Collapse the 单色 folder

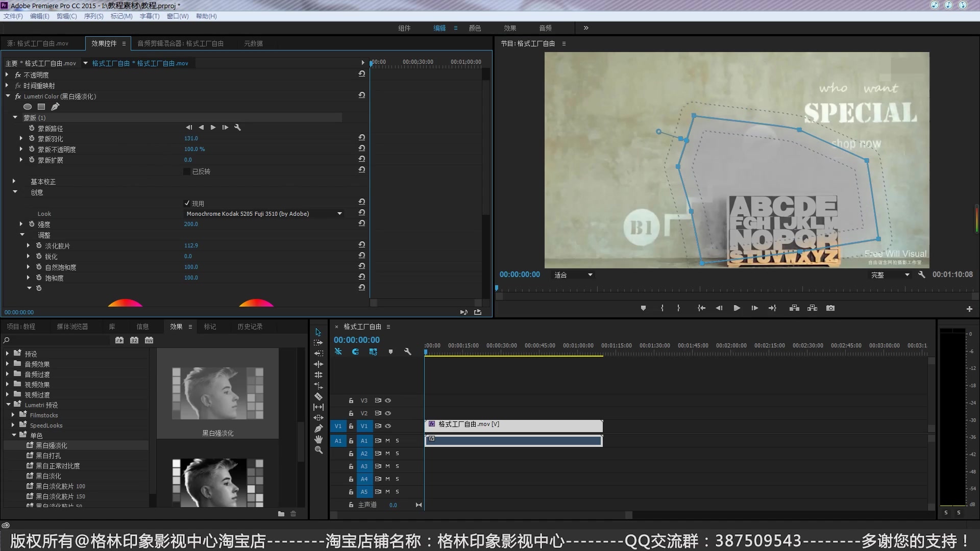[x=14, y=435]
